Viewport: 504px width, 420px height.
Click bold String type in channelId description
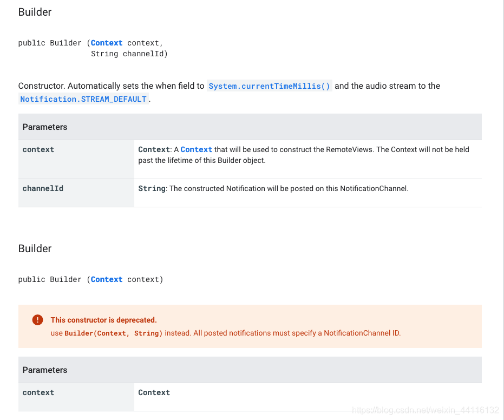point(152,188)
